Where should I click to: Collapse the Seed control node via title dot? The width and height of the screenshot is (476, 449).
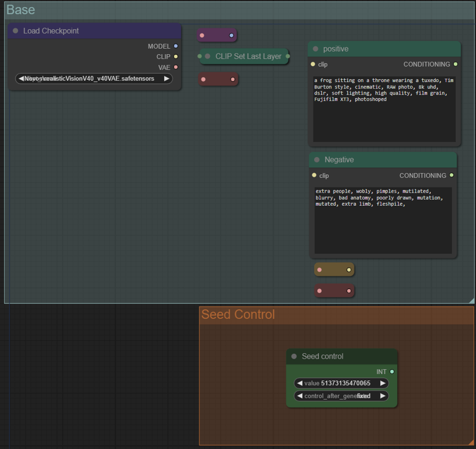click(x=294, y=356)
